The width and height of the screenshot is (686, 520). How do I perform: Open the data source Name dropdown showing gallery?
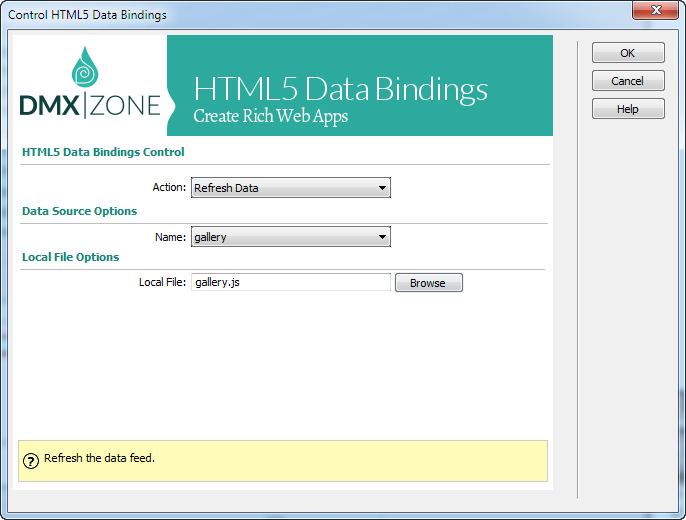coord(290,237)
